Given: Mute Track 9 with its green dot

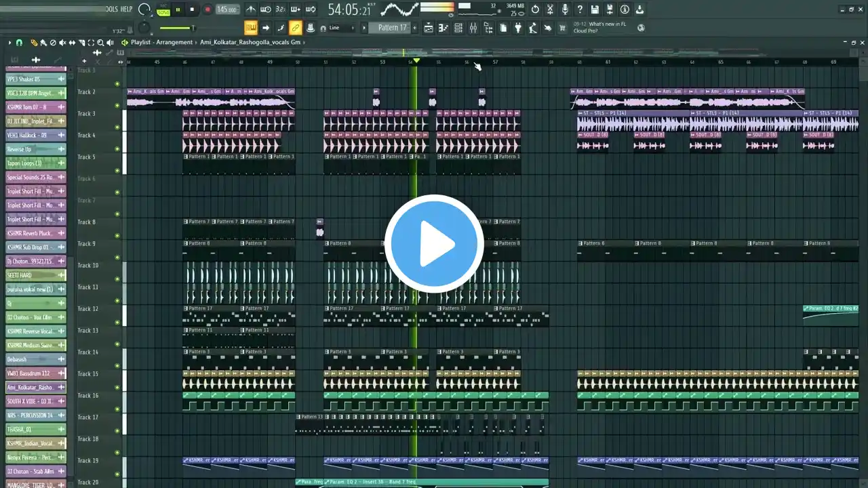Looking at the screenshot, I should (117, 258).
